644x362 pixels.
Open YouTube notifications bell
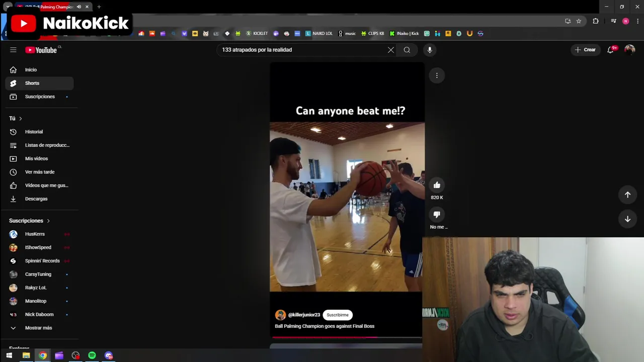click(611, 50)
